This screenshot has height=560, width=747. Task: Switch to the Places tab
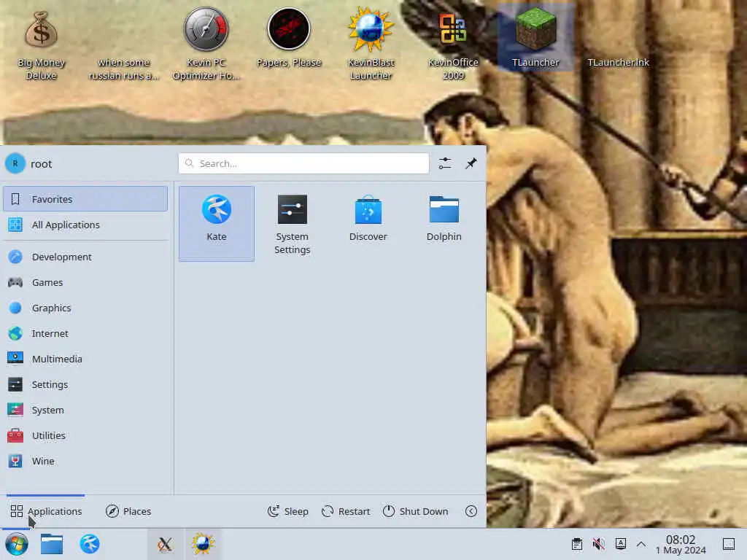click(x=128, y=511)
